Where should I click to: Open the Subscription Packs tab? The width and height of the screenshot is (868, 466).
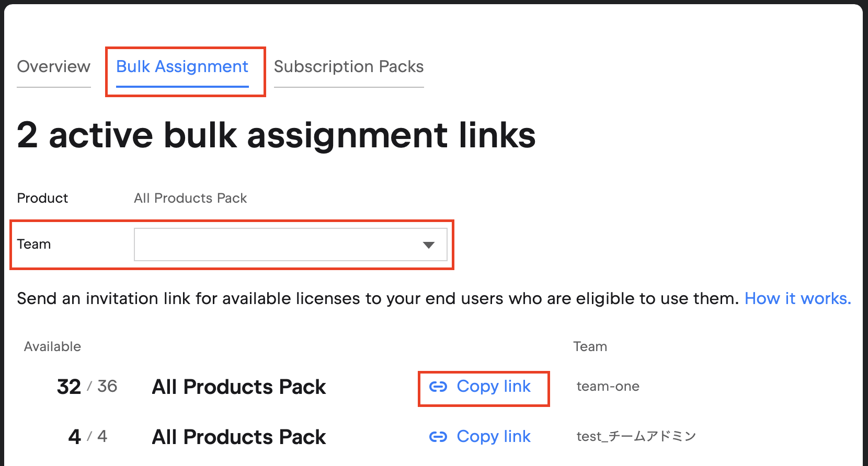pos(348,67)
